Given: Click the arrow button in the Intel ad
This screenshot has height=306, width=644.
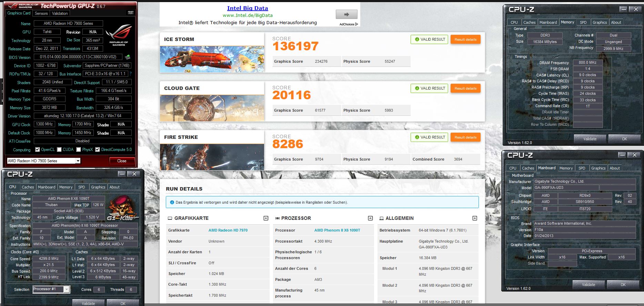Looking at the screenshot, I should pyautogui.click(x=346, y=14).
